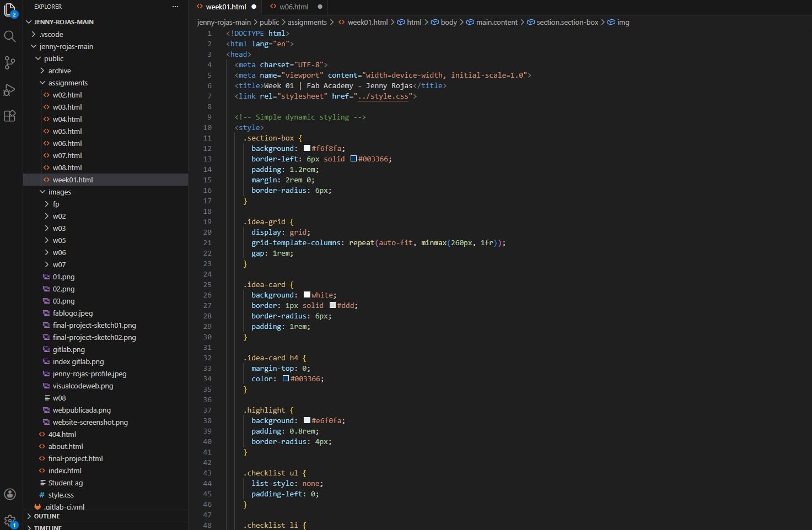812x530 pixels.
Task: Click the html icon of w02.html file
Action: [46, 95]
